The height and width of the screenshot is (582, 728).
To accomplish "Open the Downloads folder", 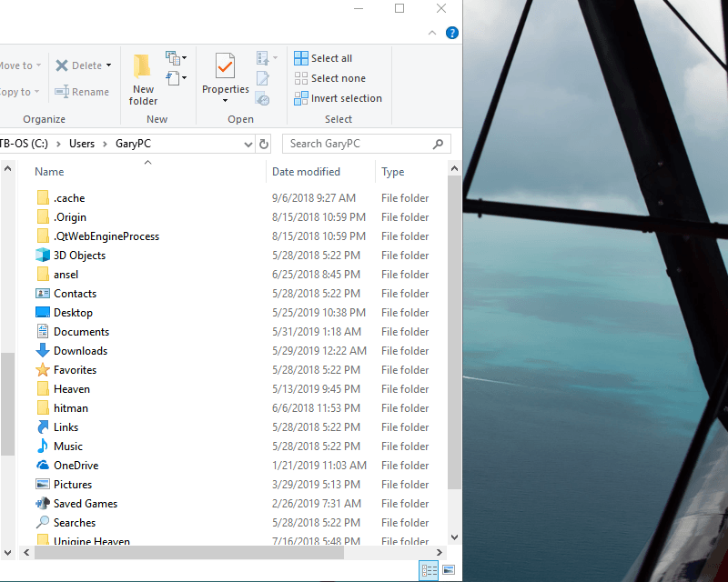I will pyautogui.click(x=80, y=350).
